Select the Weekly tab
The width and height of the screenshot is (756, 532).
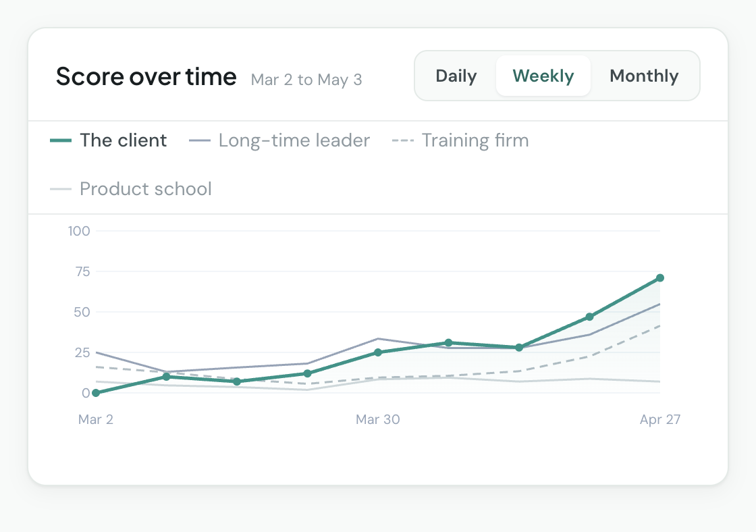pyautogui.click(x=543, y=76)
